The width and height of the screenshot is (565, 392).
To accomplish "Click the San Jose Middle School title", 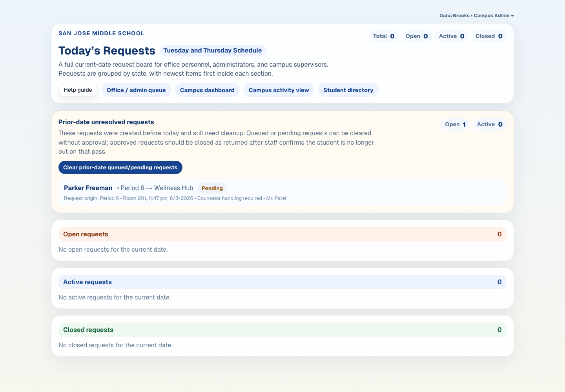I will click(x=101, y=33).
